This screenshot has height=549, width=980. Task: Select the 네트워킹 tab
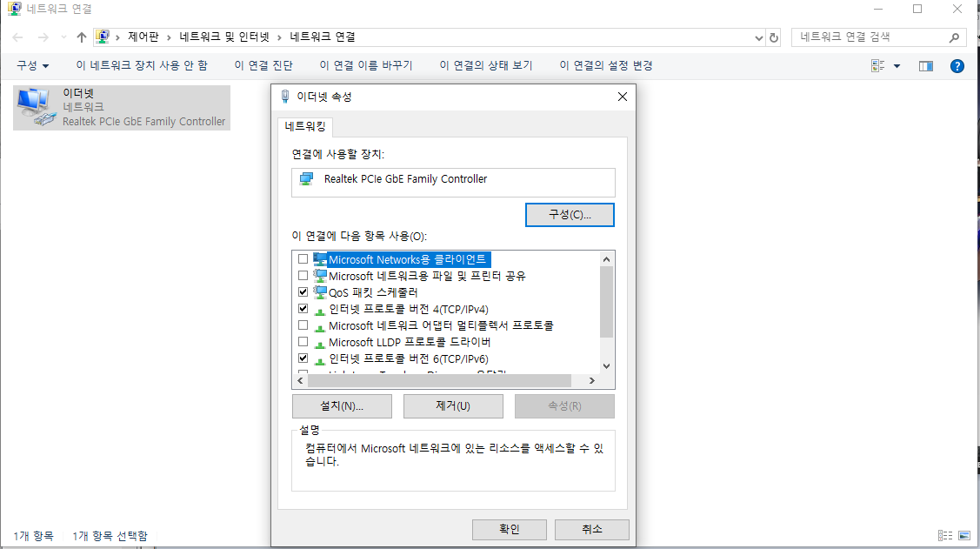305,126
